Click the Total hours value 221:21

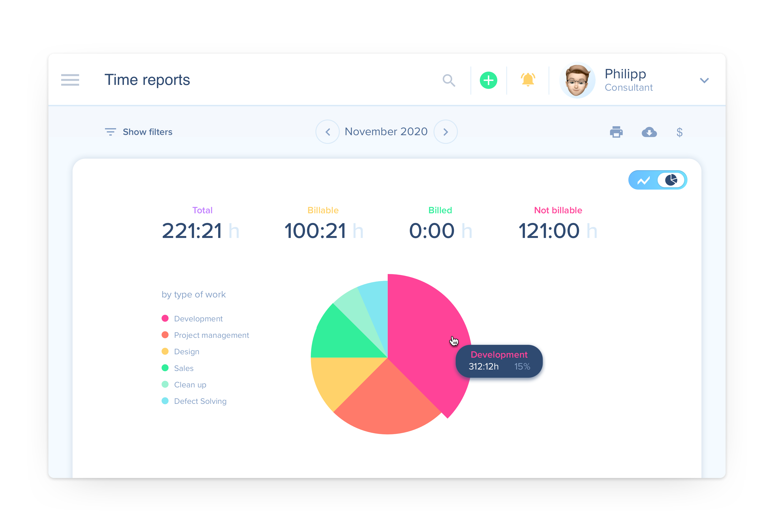coord(192,231)
